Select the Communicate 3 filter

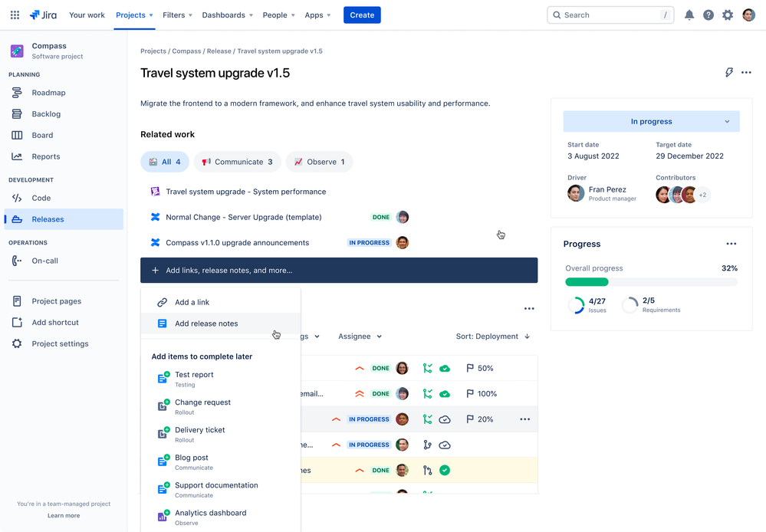pyautogui.click(x=238, y=162)
